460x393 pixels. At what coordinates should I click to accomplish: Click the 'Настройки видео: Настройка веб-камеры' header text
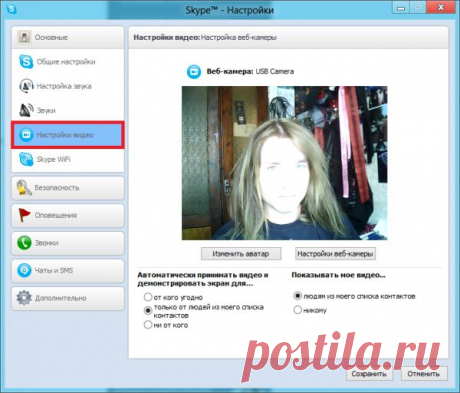205,38
